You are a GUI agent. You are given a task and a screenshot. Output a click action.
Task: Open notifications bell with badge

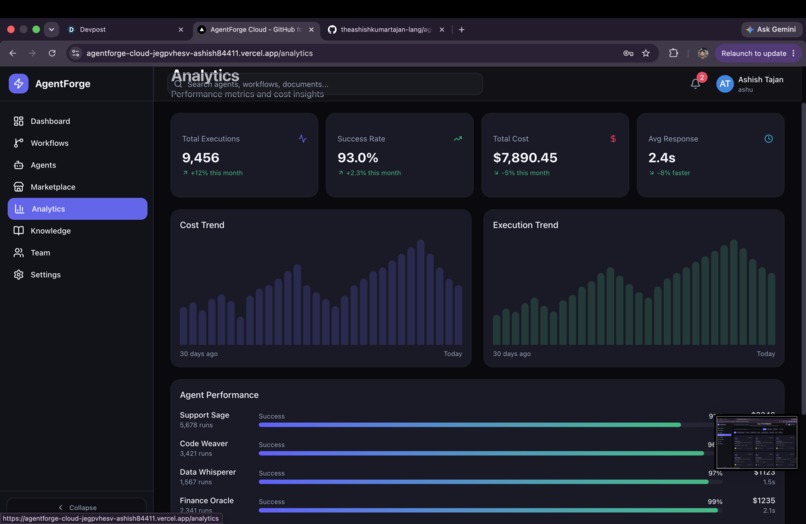(x=696, y=83)
